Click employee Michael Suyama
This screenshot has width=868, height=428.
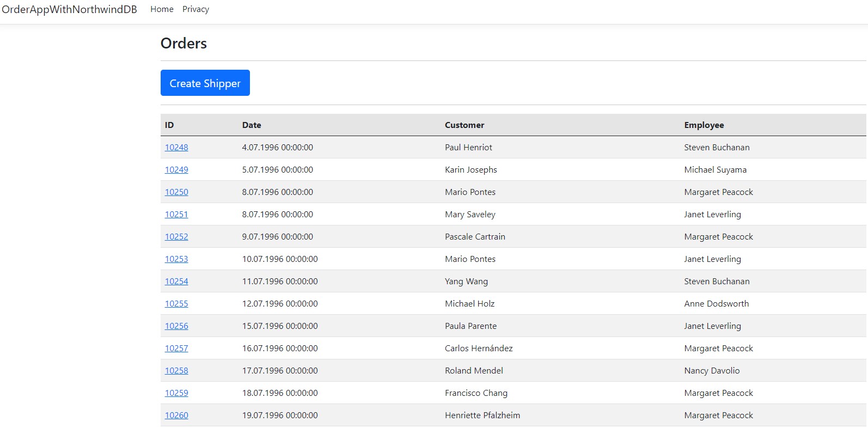tap(716, 170)
